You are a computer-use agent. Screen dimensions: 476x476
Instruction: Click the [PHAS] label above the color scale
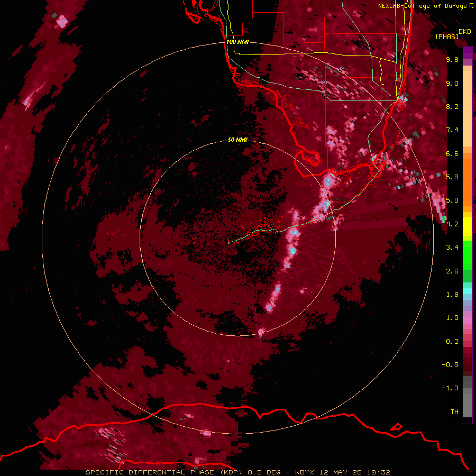[447, 36]
